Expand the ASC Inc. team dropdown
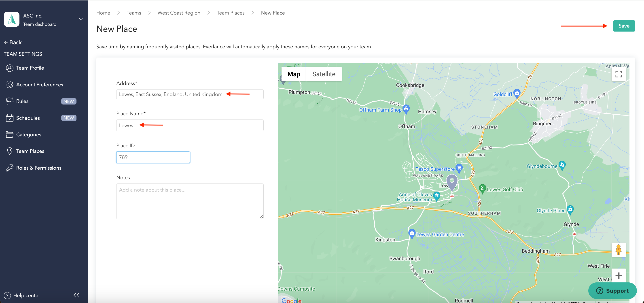The image size is (644, 303). 81,19
